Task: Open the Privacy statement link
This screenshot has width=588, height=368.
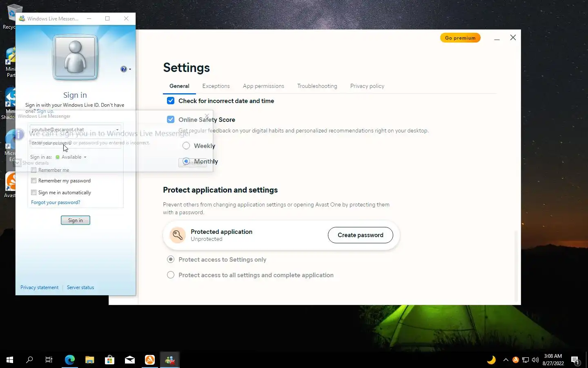Action: click(40, 287)
